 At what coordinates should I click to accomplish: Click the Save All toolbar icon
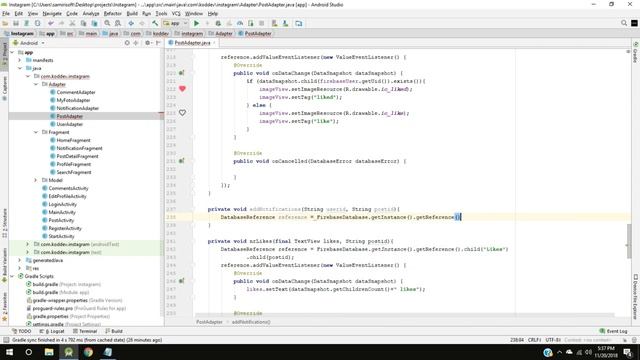coord(16,23)
